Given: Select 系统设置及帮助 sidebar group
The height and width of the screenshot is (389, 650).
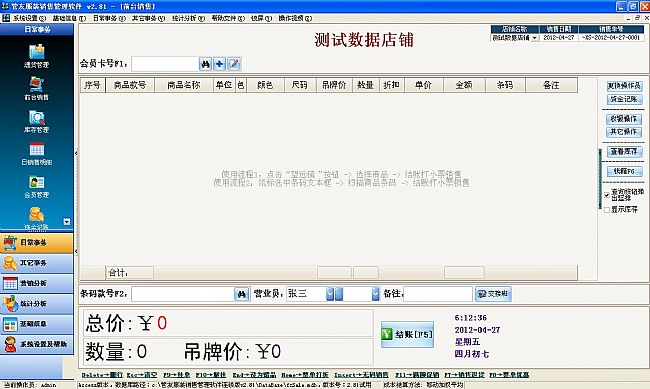Looking at the screenshot, I should click(x=37, y=344).
